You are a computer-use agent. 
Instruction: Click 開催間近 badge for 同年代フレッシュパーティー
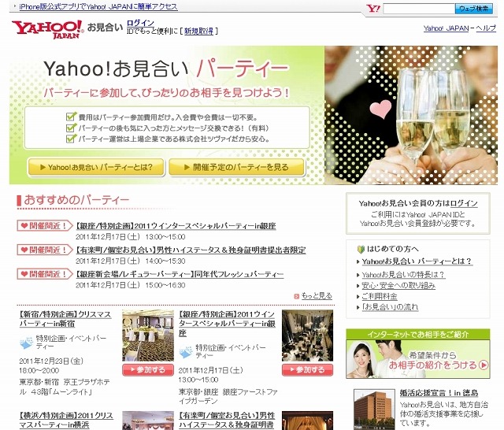tap(45, 274)
